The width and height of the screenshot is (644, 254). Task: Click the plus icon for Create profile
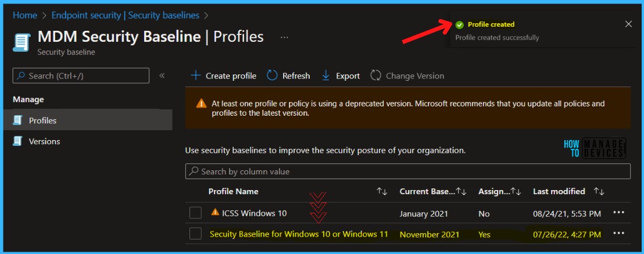tap(195, 76)
